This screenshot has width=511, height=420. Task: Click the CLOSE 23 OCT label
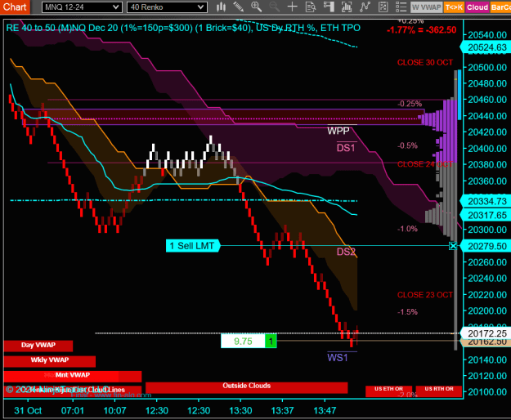click(425, 295)
